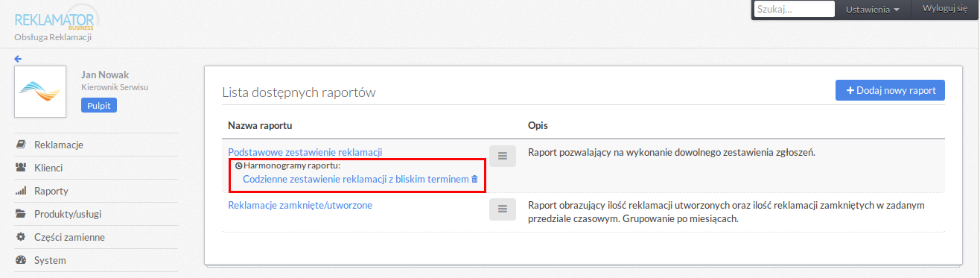Click the Pulpit button
This screenshot has height=278, width=980.
(x=99, y=106)
